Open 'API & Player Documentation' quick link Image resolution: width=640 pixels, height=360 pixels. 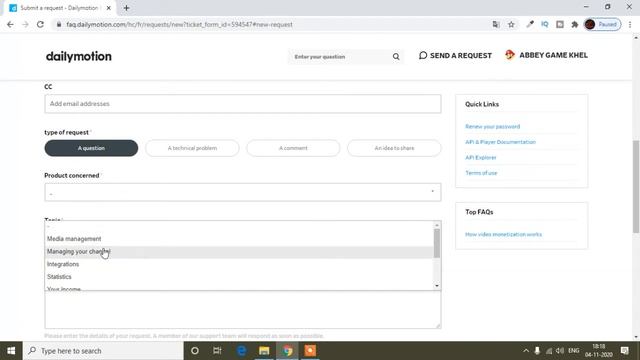pyautogui.click(x=500, y=142)
